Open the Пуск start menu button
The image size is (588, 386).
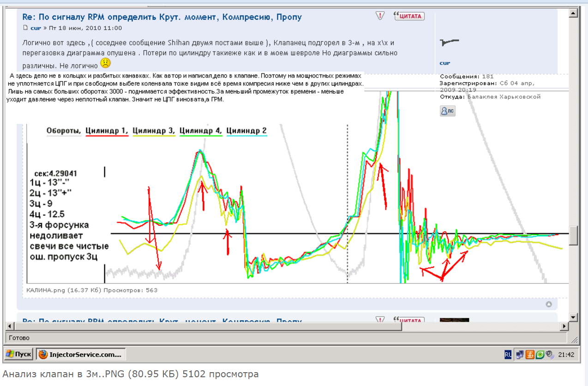[x=18, y=354]
